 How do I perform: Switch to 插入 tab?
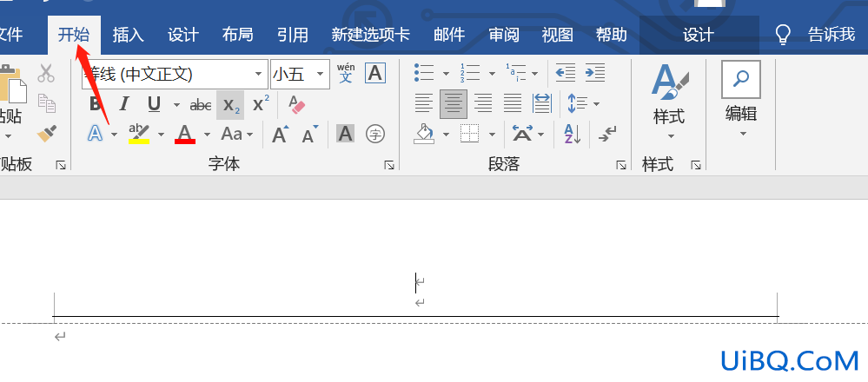pos(128,35)
